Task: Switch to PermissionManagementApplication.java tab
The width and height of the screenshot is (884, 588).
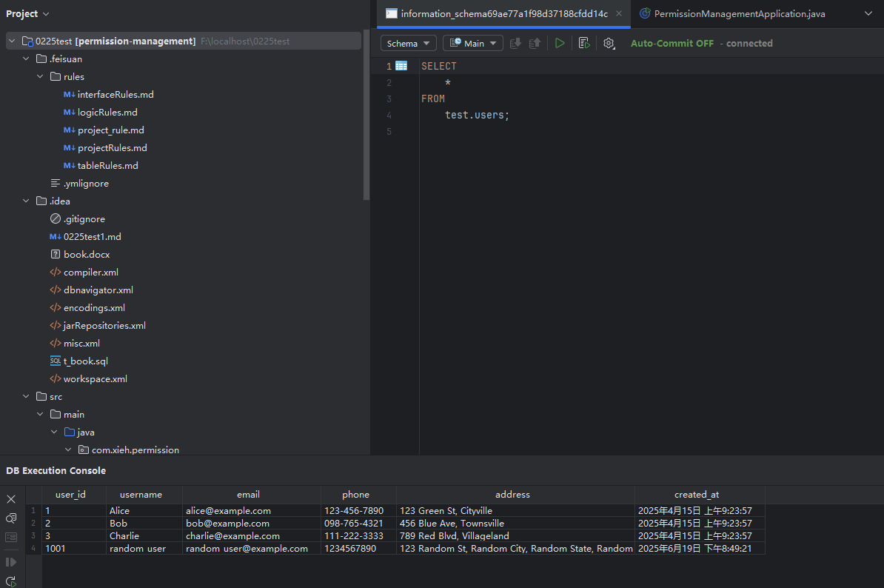Action: (x=739, y=14)
